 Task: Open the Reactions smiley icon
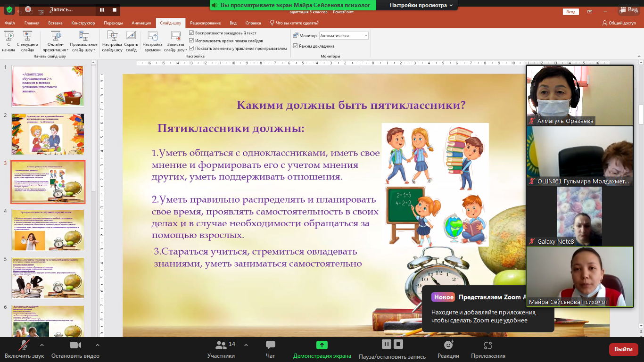coord(448,345)
